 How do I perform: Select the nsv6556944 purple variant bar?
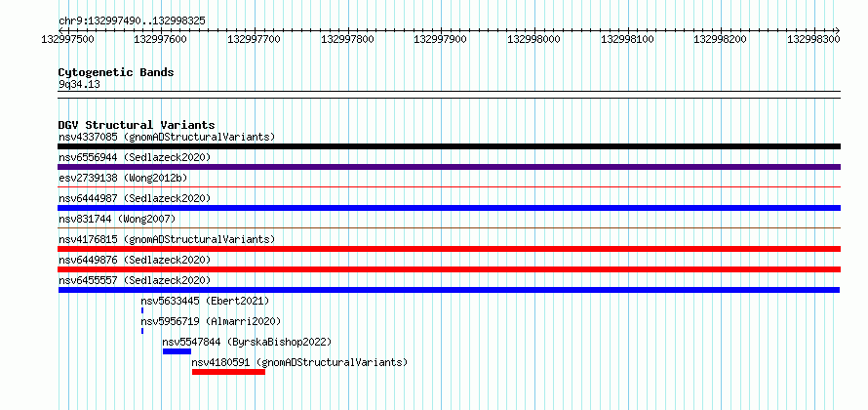(449, 167)
